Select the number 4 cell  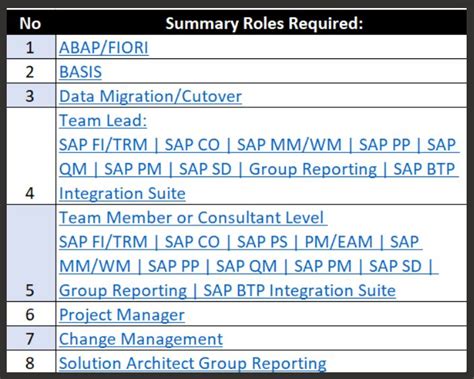[31, 156]
